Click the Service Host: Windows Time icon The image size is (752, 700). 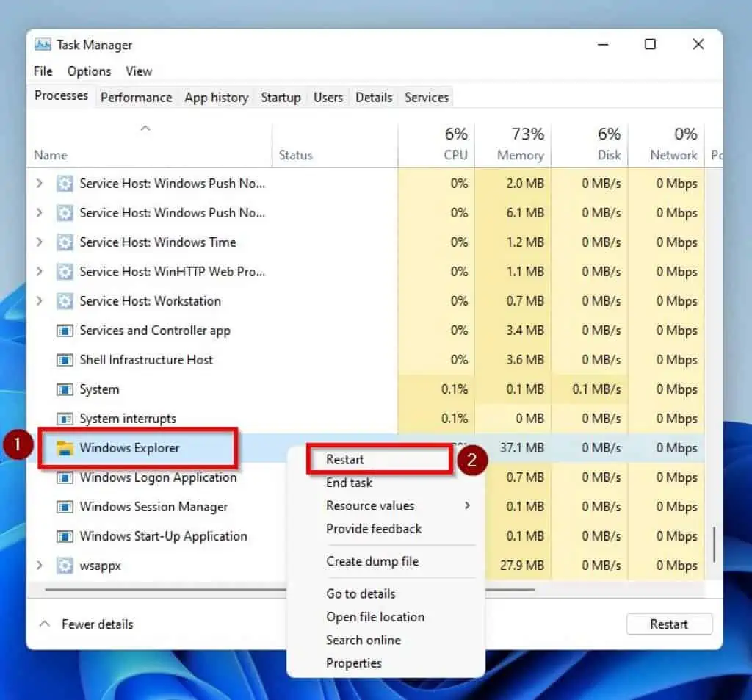[65, 242]
